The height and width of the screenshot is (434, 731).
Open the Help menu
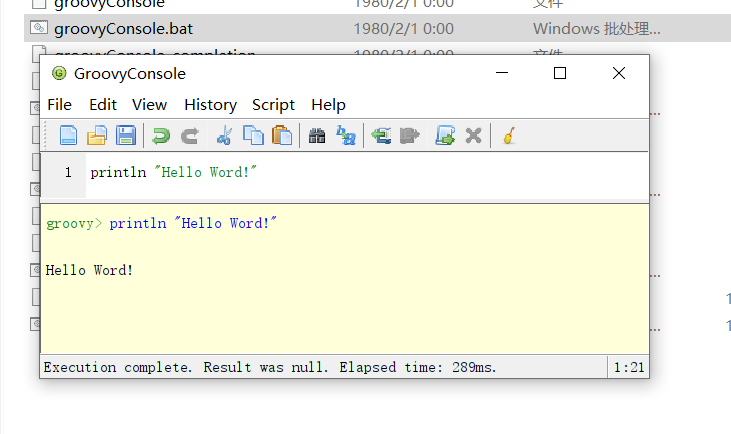(x=328, y=105)
